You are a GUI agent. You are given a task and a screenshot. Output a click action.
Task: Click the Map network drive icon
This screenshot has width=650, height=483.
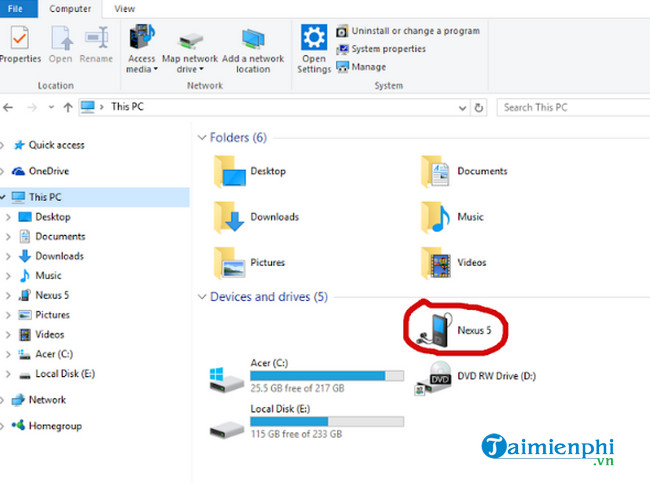click(190, 42)
